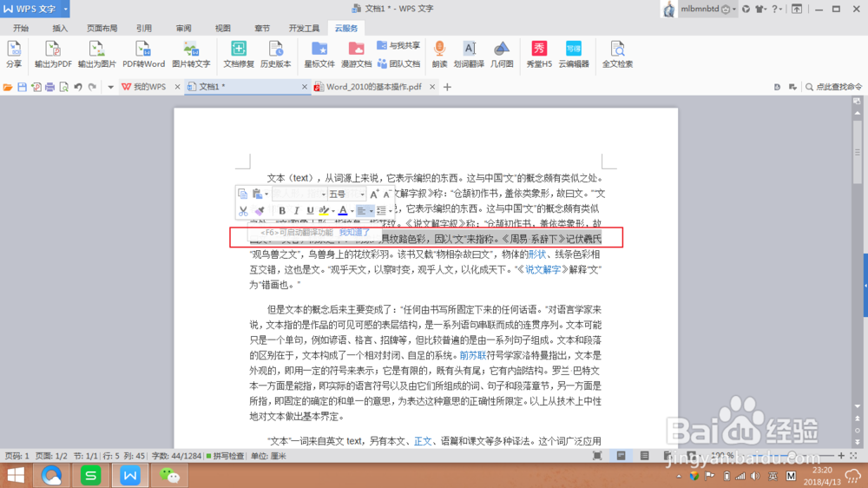The height and width of the screenshot is (488, 868).
Task: Open 云编辑器 cloud editor
Action: click(574, 55)
